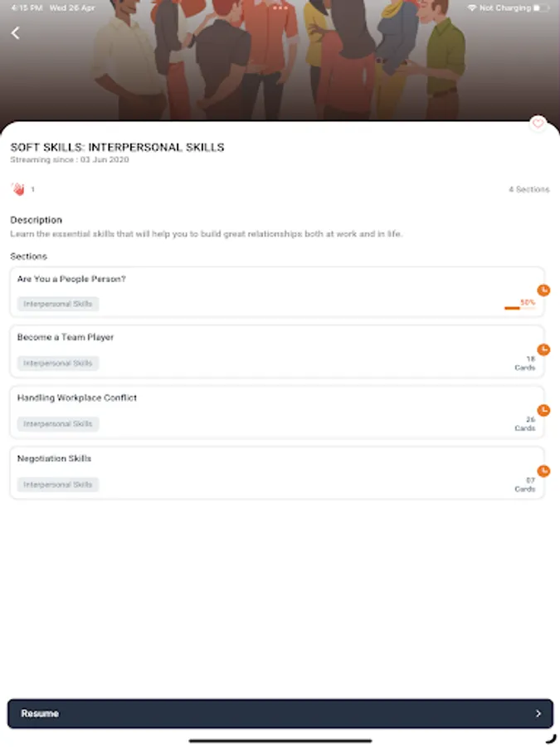This screenshot has width=560, height=747.
Task: Tap the Wi-Fi status icon
Action: click(x=472, y=8)
